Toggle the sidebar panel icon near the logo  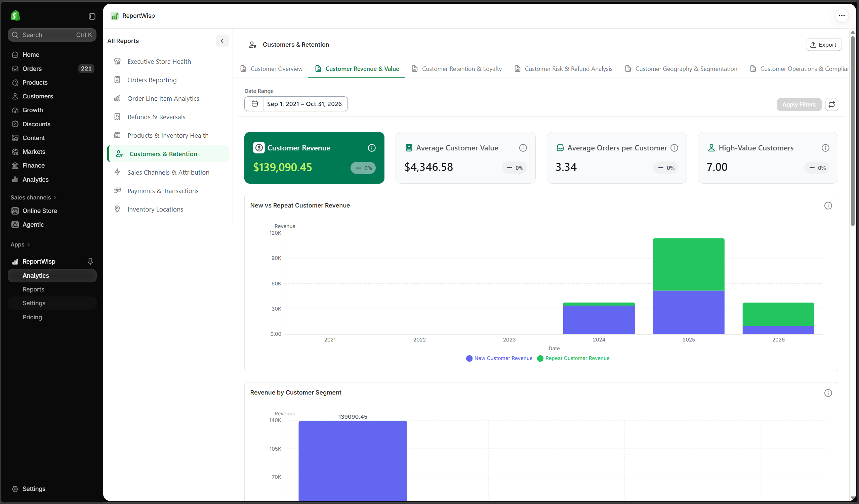(92, 16)
